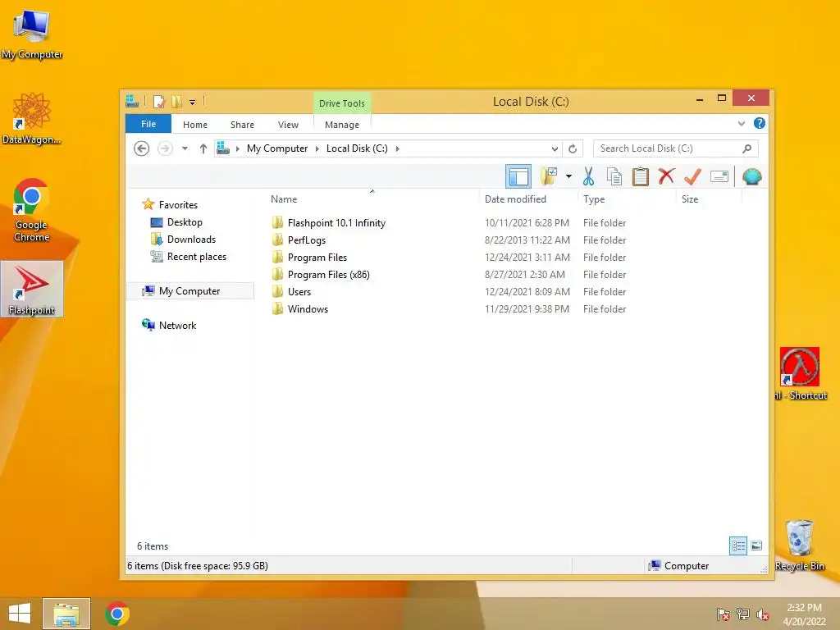Click the folder options toolbar icon
The width and height of the screenshot is (840, 630).
[x=549, y=176]
